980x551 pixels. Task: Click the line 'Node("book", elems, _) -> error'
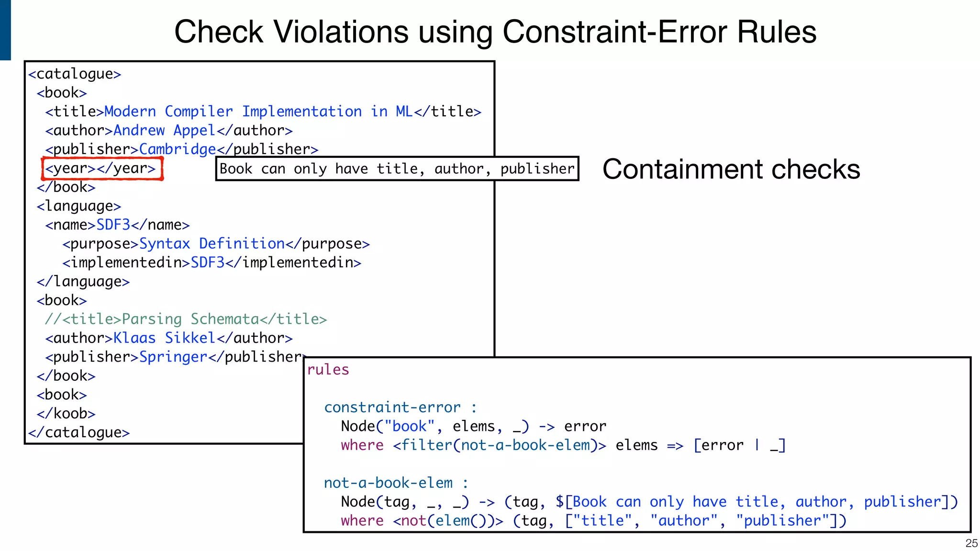pyautogui.click(x=474, y=426)
